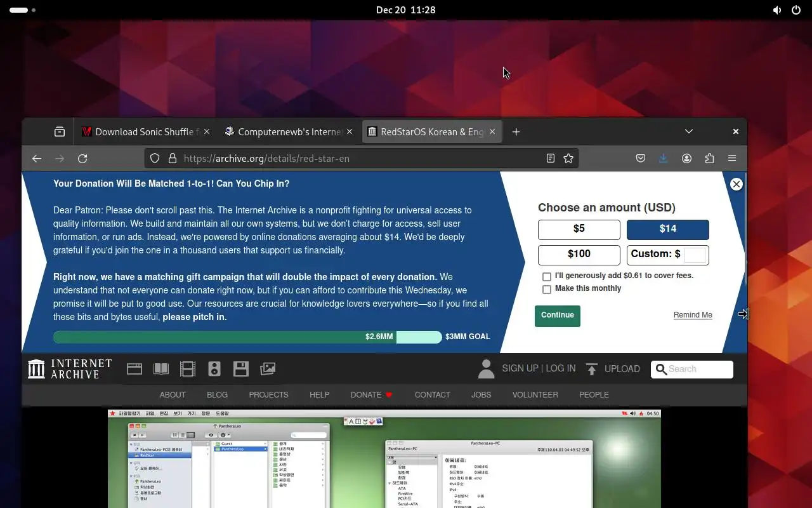812x508 pixels.
Task: Open tracking protection shield icon
Action: [154, 159]
